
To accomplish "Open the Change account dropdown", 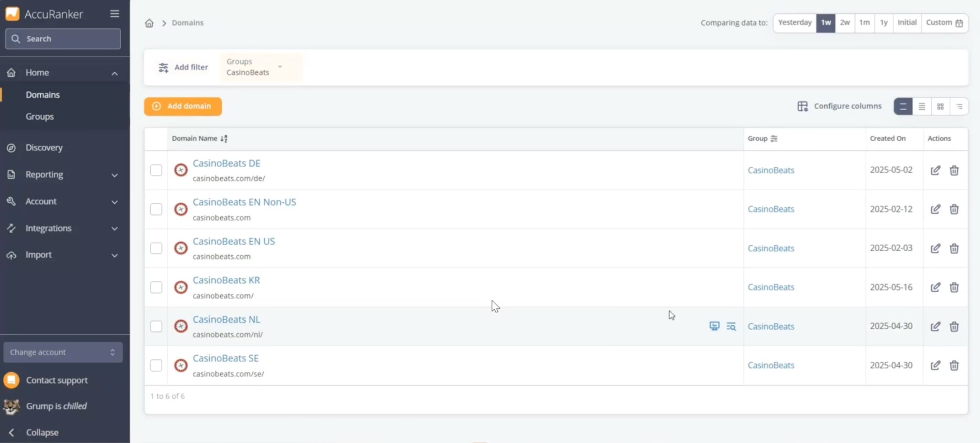I will (63, 352).
